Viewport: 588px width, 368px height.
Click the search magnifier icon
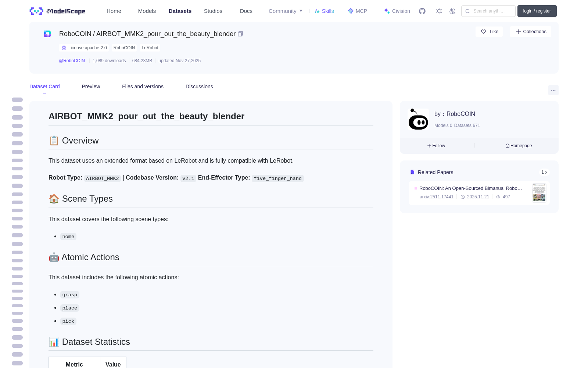click(x=467, y=11)
